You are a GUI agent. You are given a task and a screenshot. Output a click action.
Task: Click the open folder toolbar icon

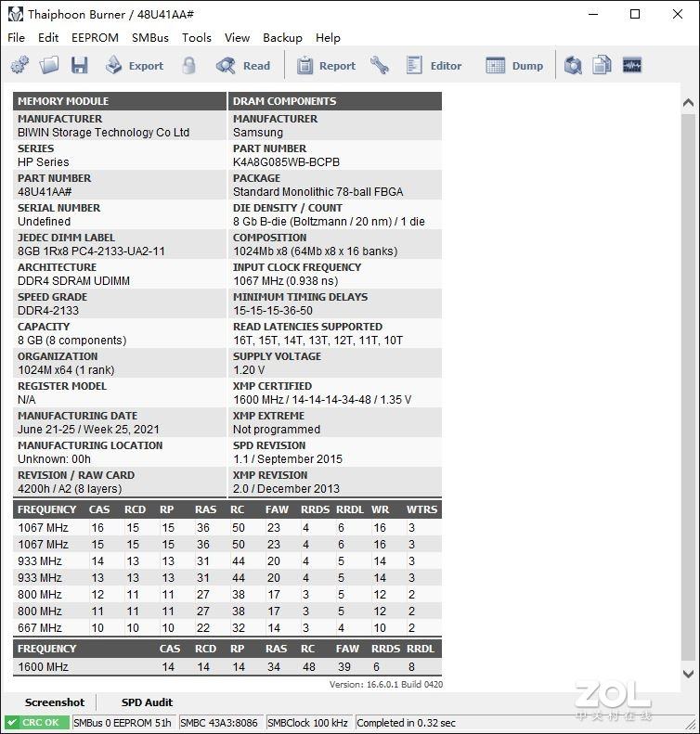click(x=49, y=65)
